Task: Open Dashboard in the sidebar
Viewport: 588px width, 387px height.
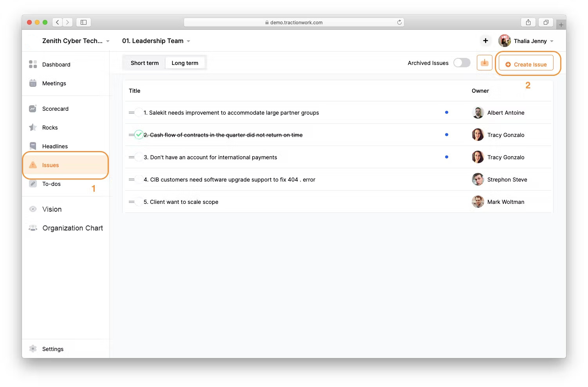Action: pyautogui.click(x=56, y=65)
